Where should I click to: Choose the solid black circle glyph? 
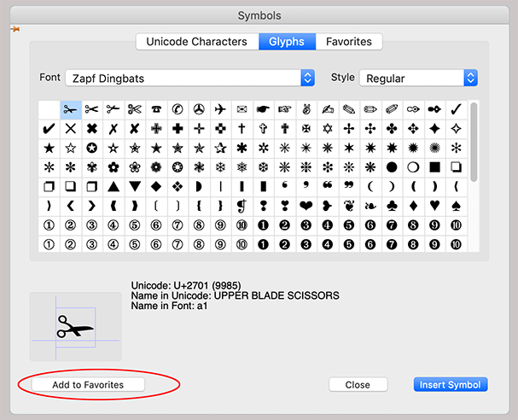pyautogui.click(x=392, y=167)
